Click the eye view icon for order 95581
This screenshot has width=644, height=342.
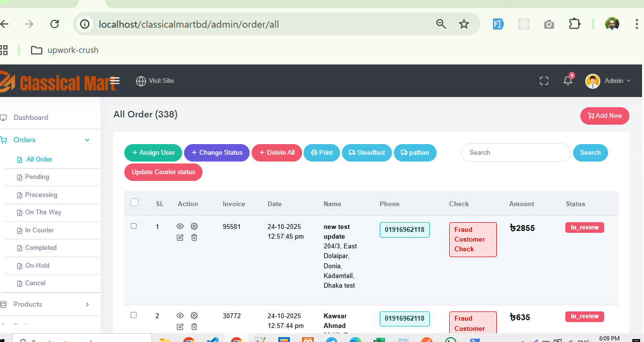pyautogui.click(x=180, y=227)
